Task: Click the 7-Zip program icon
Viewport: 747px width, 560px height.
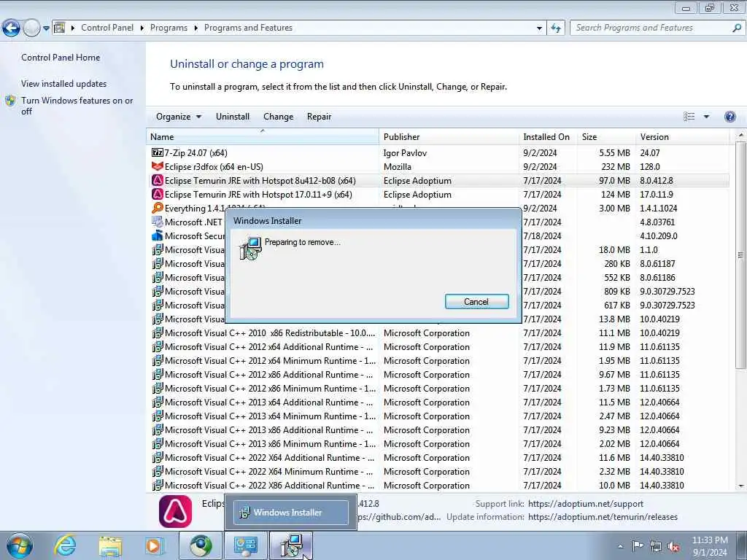Action: (158, 153)
